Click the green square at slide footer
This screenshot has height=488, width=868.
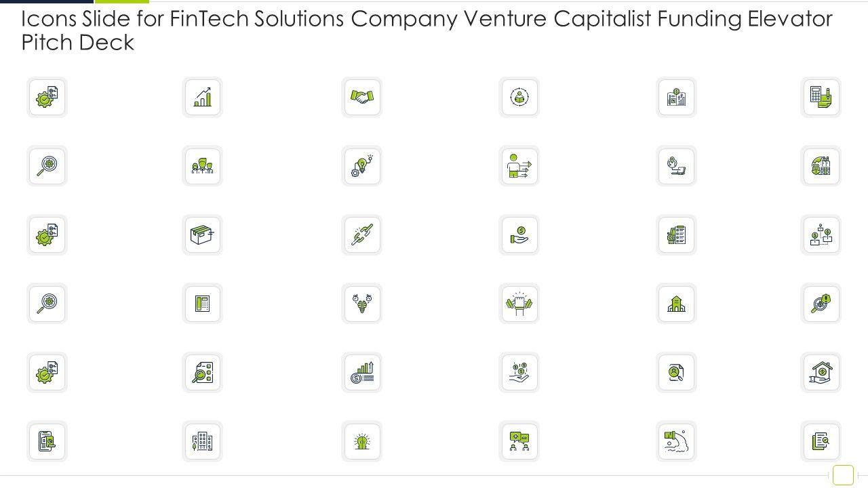coord(843,475)
